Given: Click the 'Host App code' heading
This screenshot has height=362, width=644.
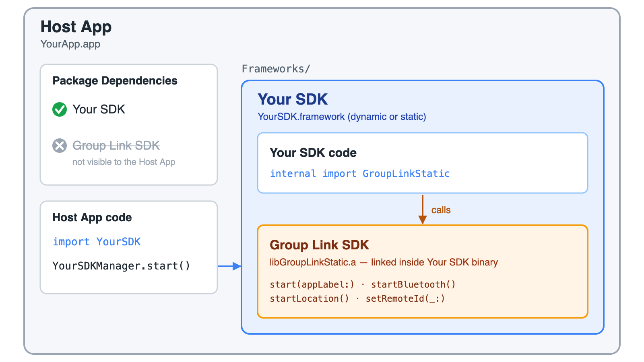Looking at the screenshot, I should 92,218.
